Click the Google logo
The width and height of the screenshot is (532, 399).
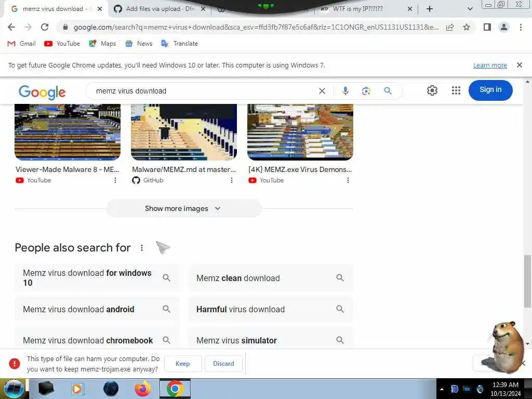[x=42, y=92]
